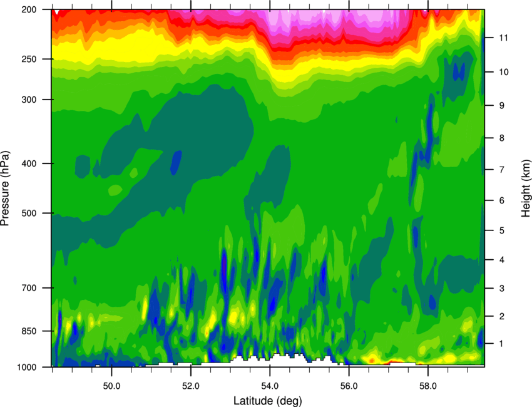Image resolution: width=532 pixels, height=407 pixels.
Task: Click the 850 pressure axis label
Action: 29,331
